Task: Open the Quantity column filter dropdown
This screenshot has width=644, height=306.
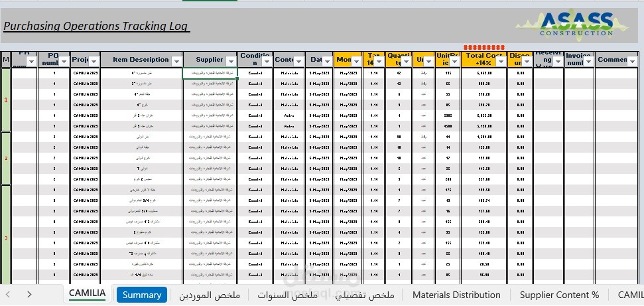Action: (x=406, y=61)
